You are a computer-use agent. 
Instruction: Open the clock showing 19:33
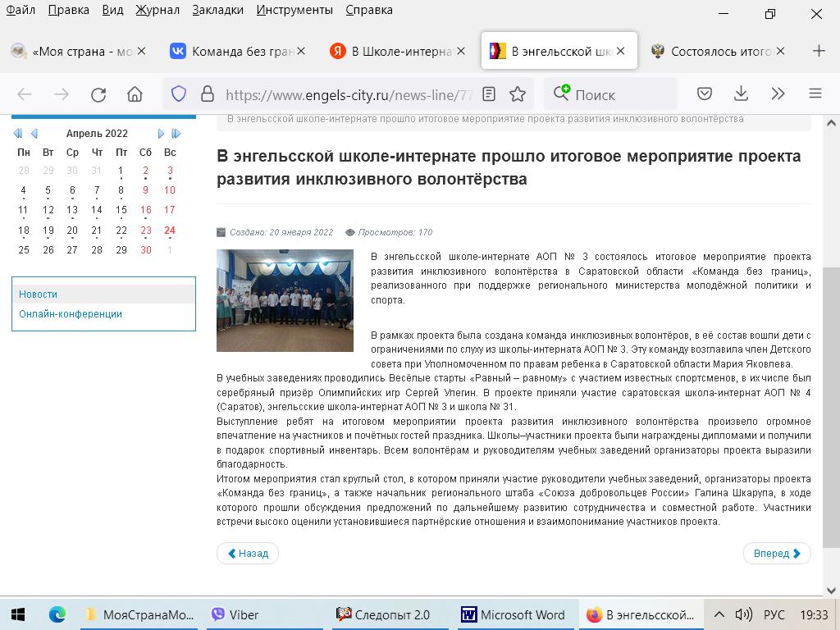813,614
